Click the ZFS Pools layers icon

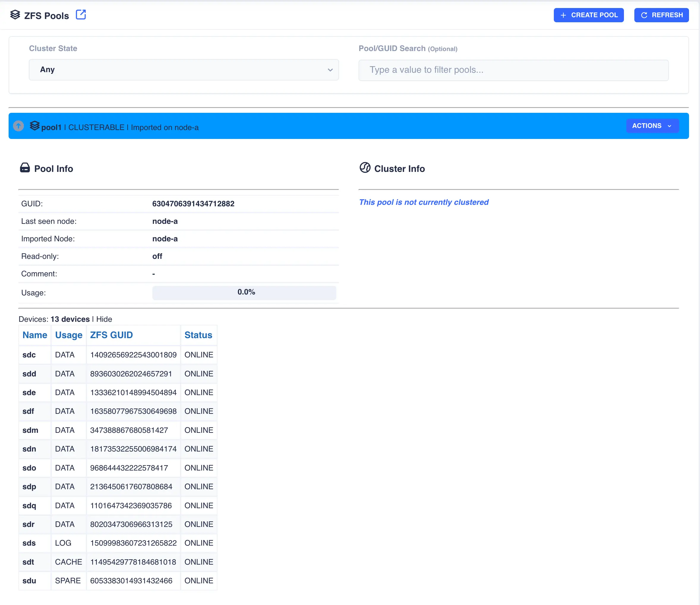(15, 15)
